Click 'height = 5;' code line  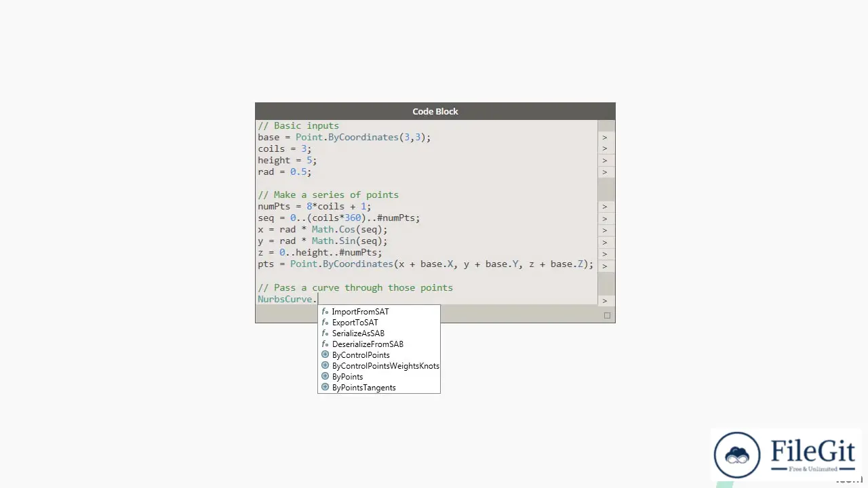point(288,160)
